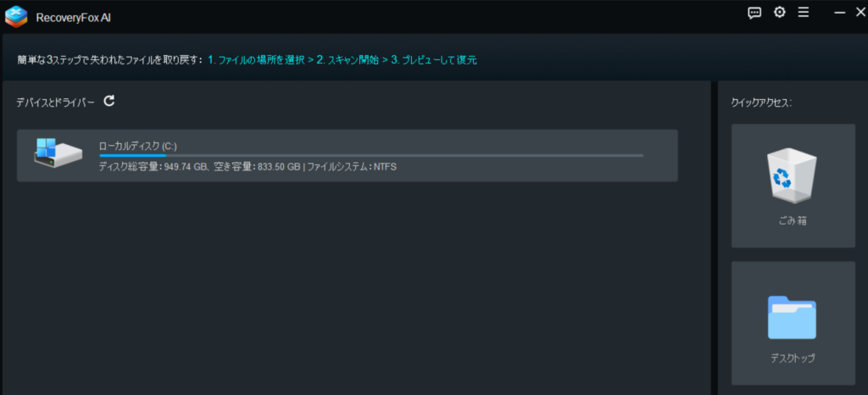Click the デバイスとドライバー section heading
The height and width of the screenshot is (395, 868).
(55, 103)
